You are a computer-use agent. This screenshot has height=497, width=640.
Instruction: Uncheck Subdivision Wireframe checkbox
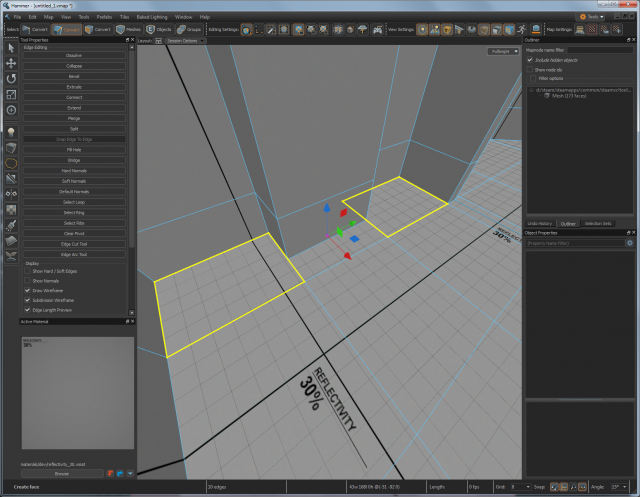27,300
